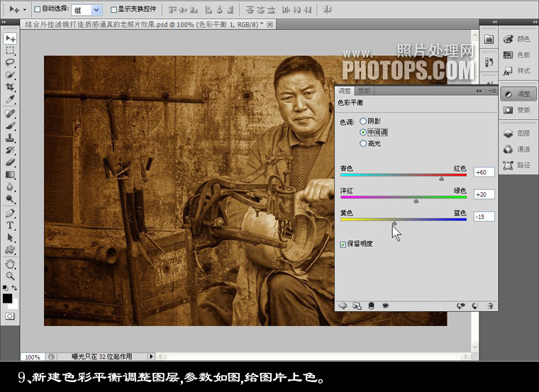Close the open document tab
The image size is (539, 392).
tap(270, 24)
